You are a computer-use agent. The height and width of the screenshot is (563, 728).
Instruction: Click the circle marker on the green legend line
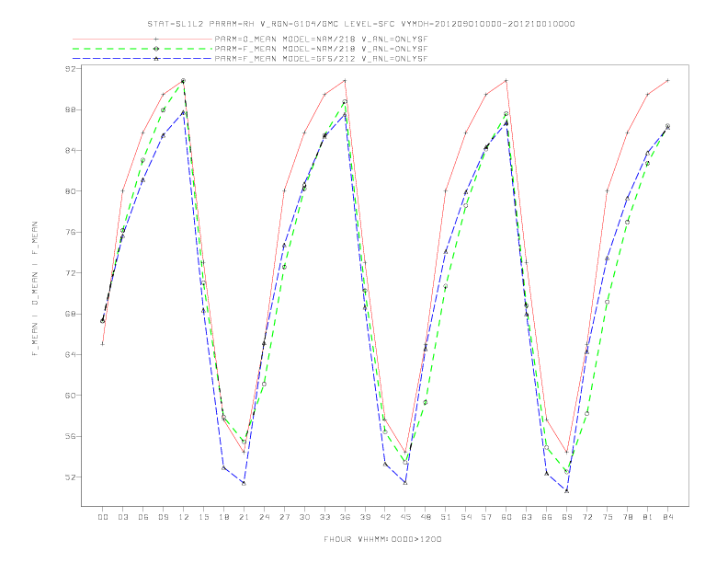156,49
